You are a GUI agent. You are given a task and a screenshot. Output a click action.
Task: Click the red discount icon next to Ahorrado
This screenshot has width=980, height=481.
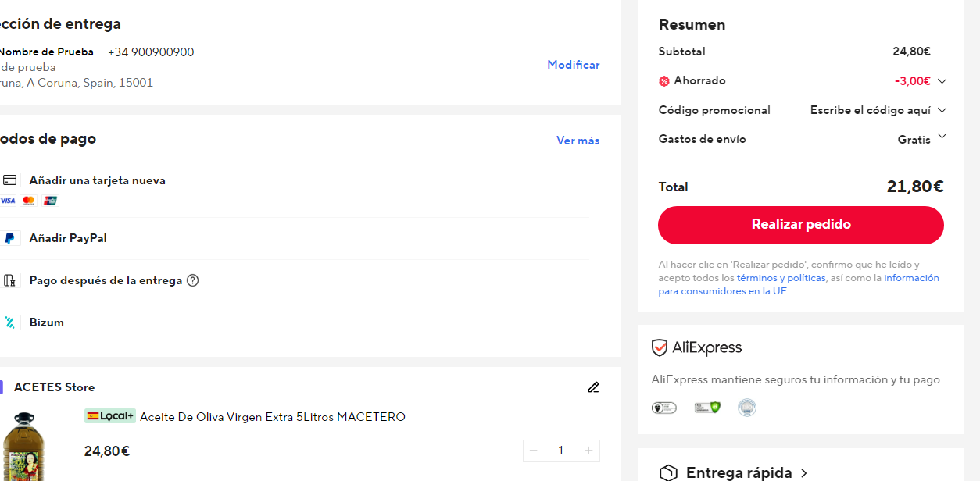[664, 80]
